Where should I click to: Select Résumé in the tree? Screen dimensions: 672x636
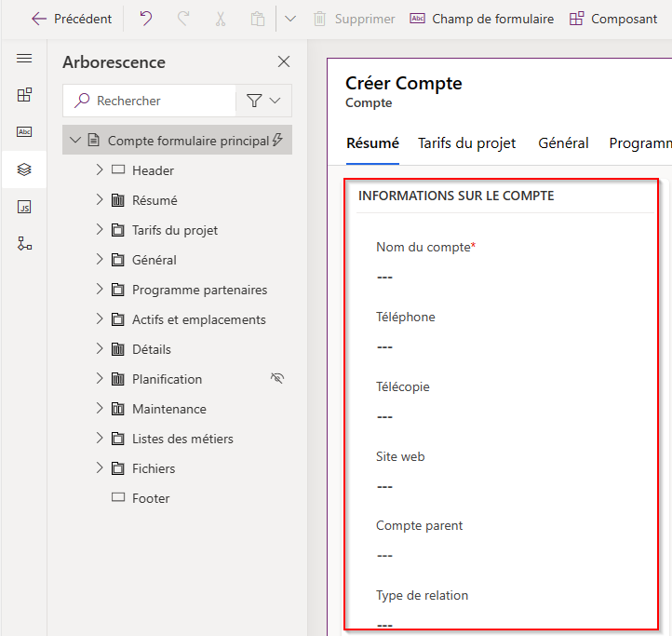[x=155, y=200]
